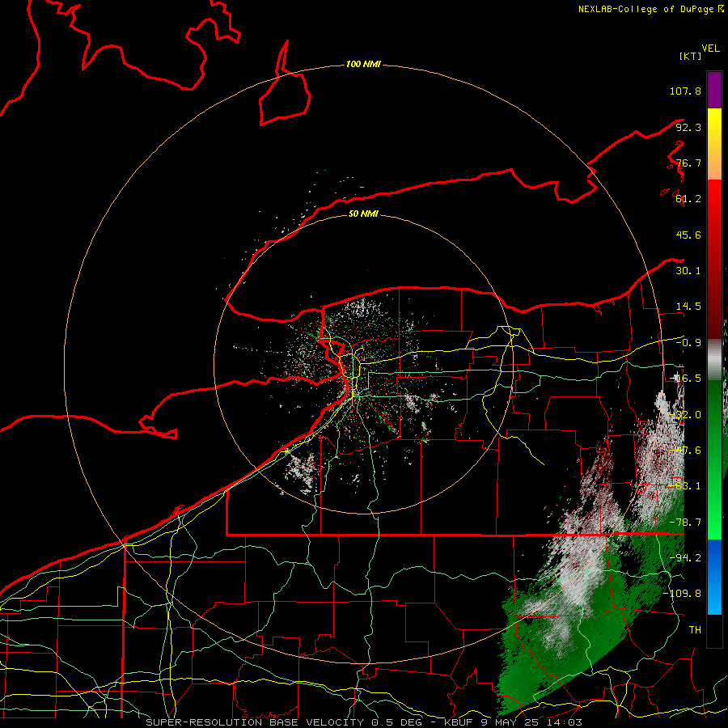This screenshot has width=728, height=728.
Task: Click the Super-Resolution Base Velocity caption
Action: click(x=363, y=722)
